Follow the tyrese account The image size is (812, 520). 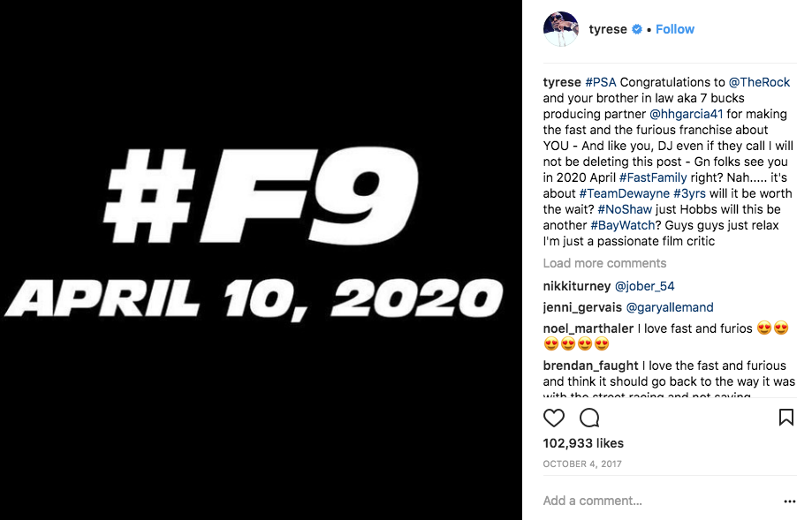675,29
